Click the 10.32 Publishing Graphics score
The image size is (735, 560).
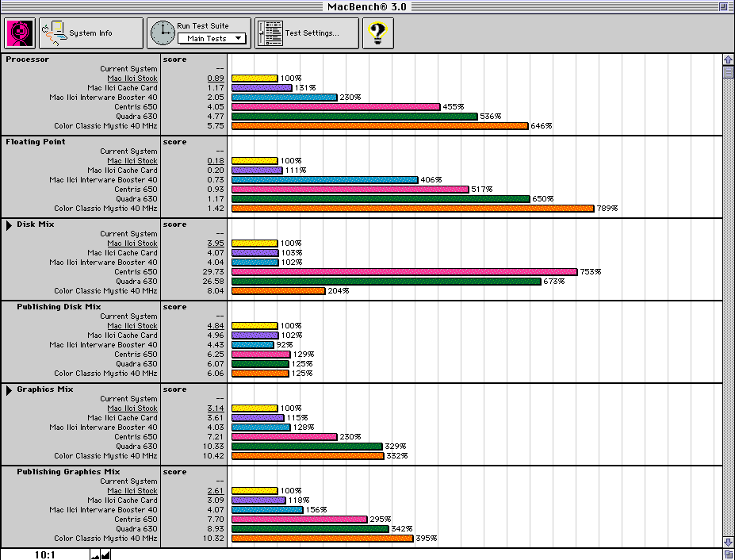tap(214, 539)
